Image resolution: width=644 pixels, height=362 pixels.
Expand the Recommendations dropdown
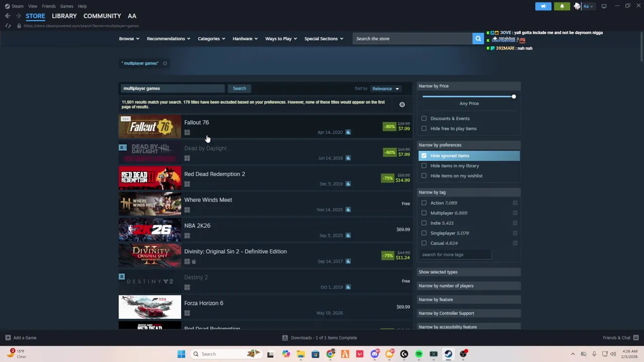[169, 39]
